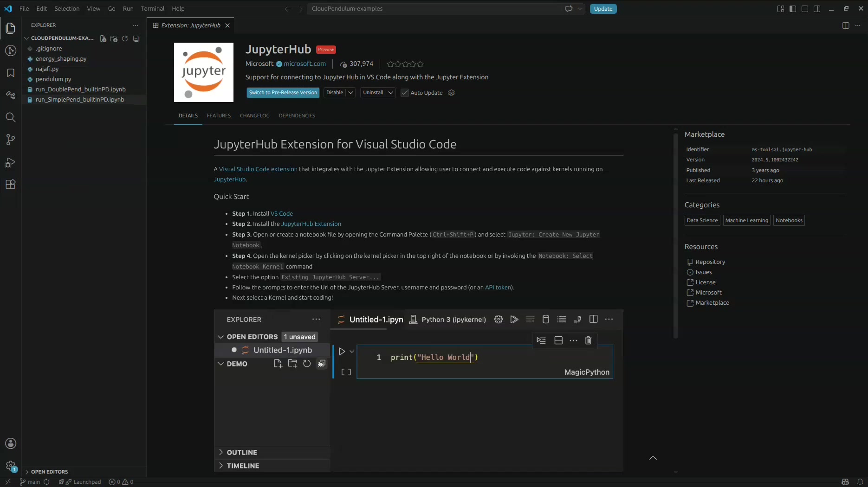Switch to the FEATURES tab

219,115
